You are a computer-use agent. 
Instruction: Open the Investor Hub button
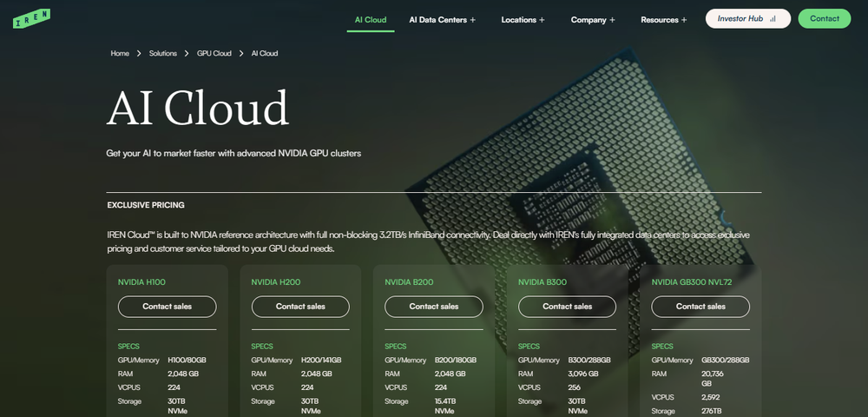748,18
